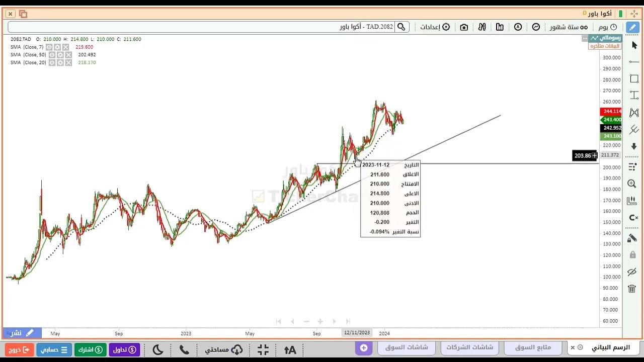Zoom out with minus chart control
The height and width of the screenshot is (362, 644).
(306, 321)
